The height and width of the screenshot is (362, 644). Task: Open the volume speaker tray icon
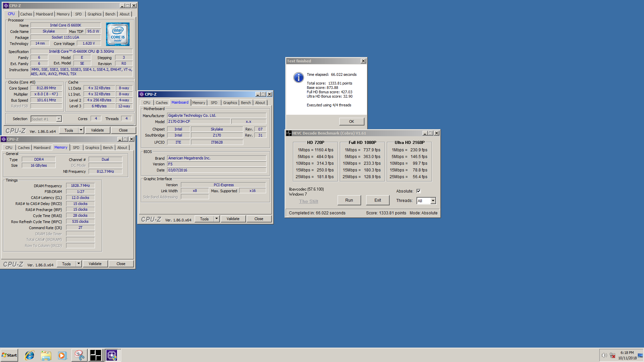tap(604, 355)
